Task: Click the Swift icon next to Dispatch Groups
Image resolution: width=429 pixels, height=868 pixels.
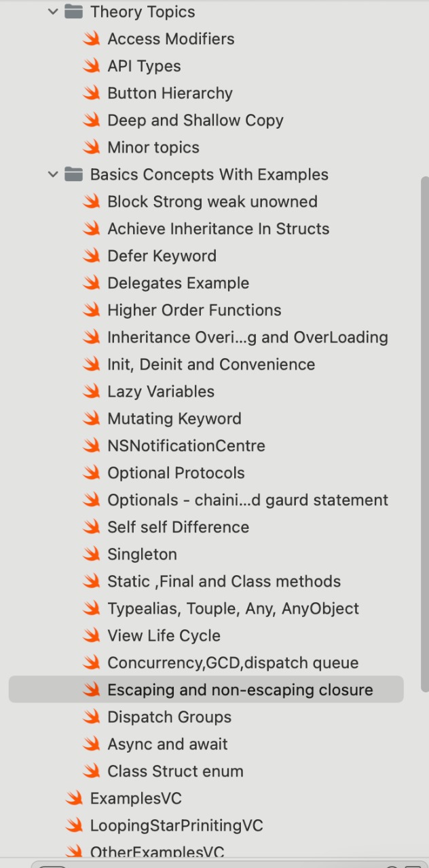Action: click(x=92, y=717)
